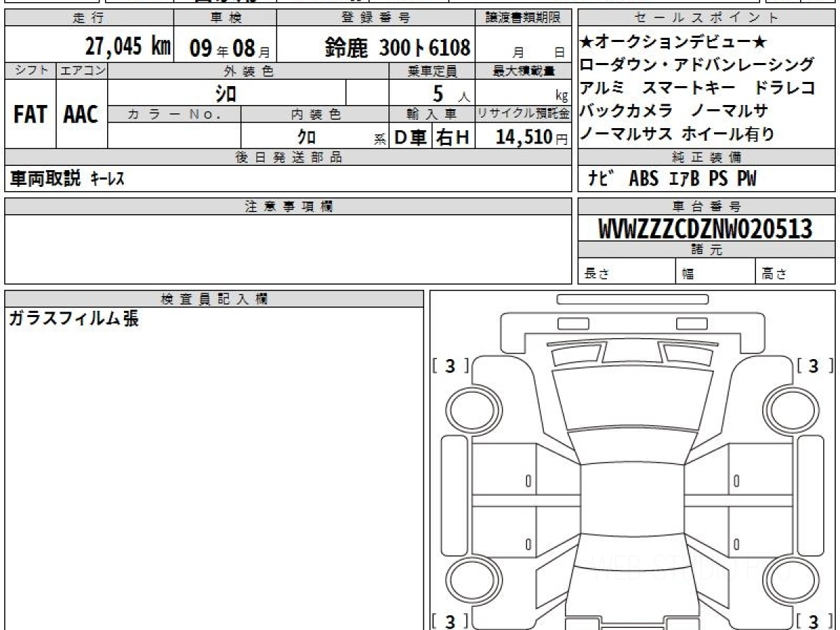Click the リサイクル預託金 header
Image resolution: width=840 pixels, height=630 pixels.
(524, 113)
